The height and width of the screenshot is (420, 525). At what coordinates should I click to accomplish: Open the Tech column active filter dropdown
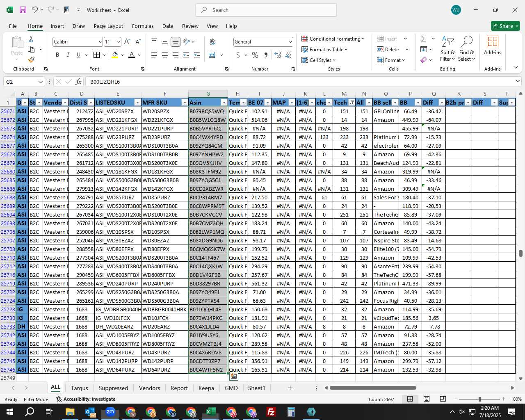coord(352,103)
